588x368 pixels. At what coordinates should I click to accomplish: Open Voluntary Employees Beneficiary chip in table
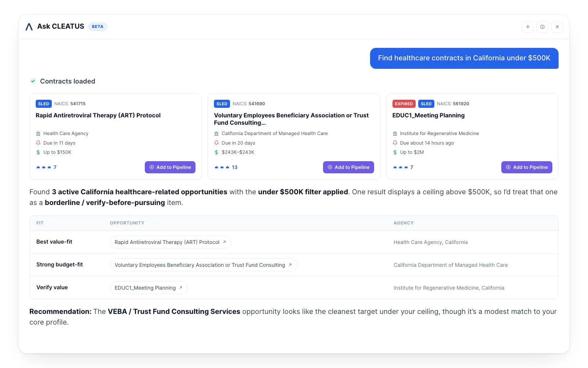click(x=203, y=265)
